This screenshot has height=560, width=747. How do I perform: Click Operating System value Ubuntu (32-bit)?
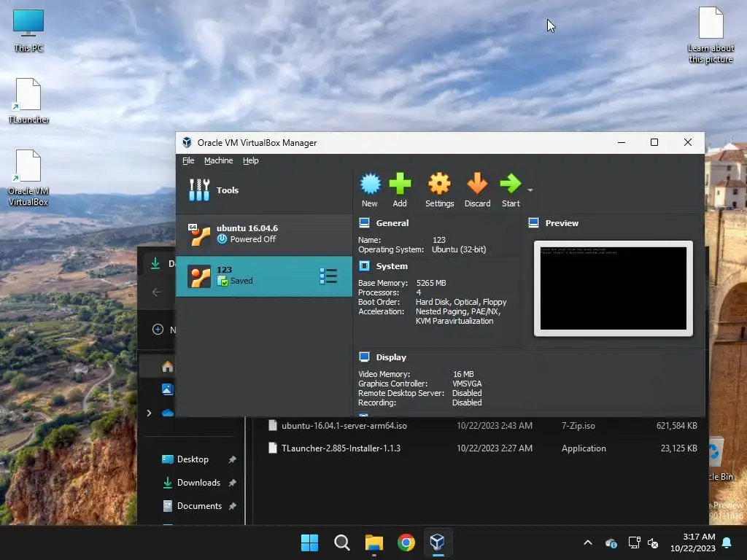tap(459, 249)
